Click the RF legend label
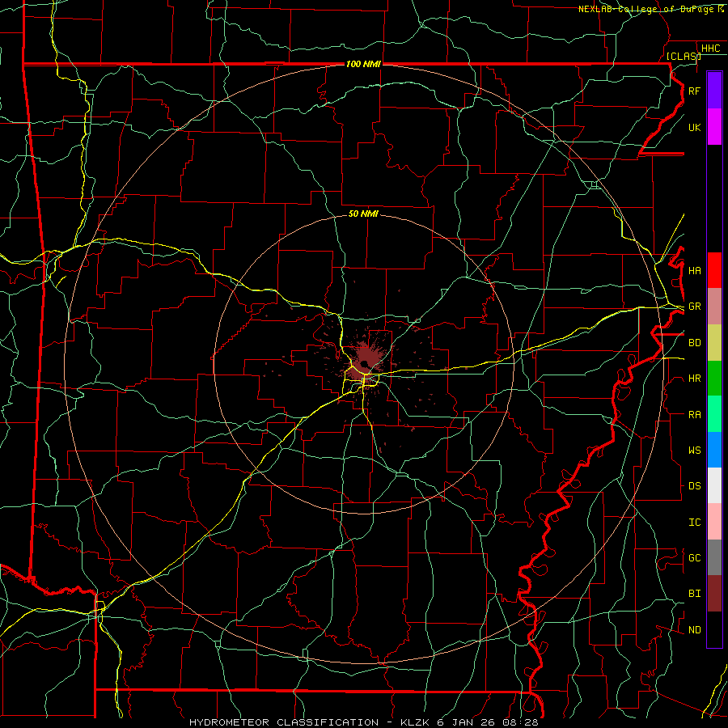 694,91
